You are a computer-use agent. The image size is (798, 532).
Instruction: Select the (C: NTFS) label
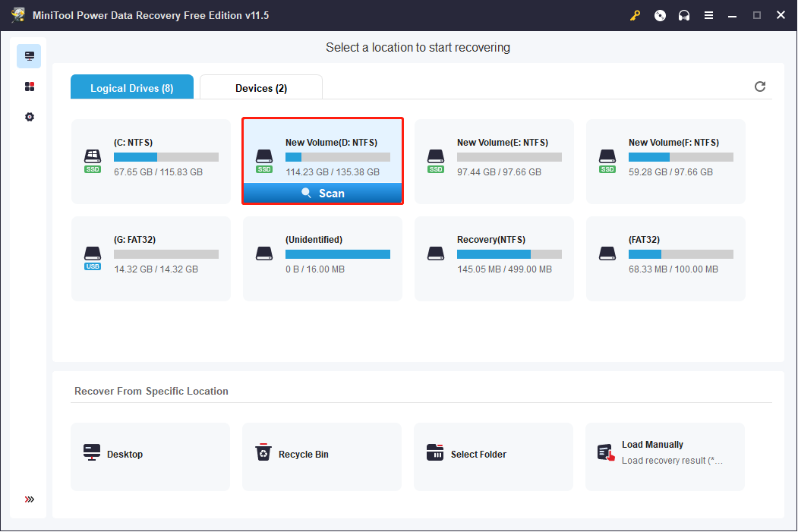(x=134, y=143)
